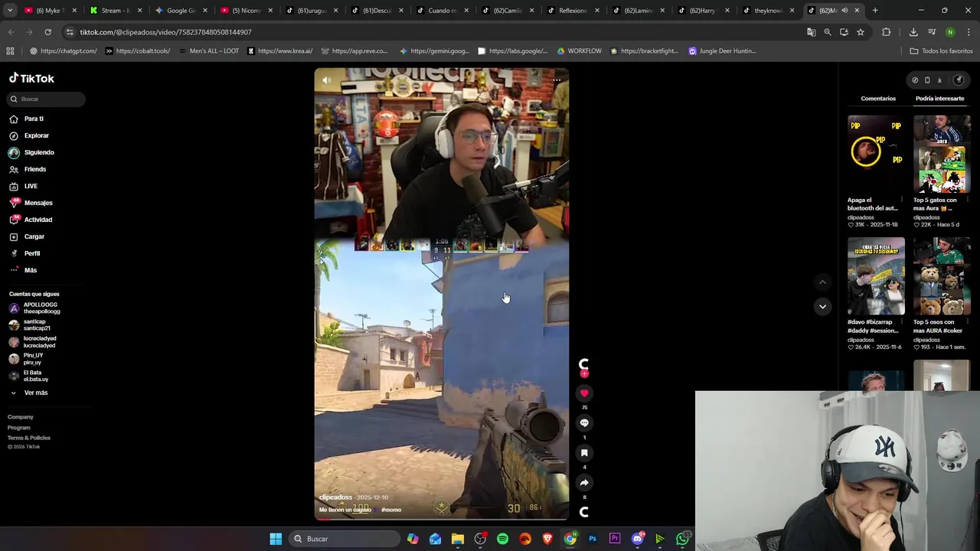Follow the creator via the avatar plus badge
Viewport: 980px width, 551px height.
584,374
